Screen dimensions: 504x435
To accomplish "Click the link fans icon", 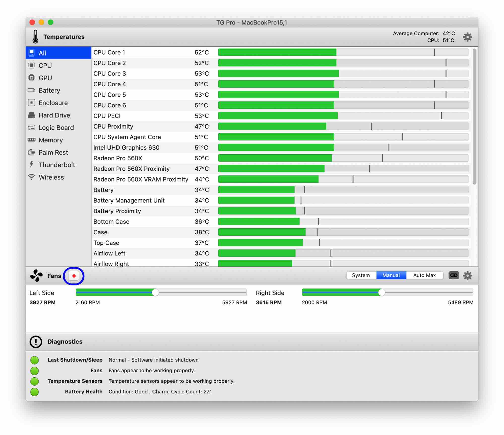I will click(453, 275).
